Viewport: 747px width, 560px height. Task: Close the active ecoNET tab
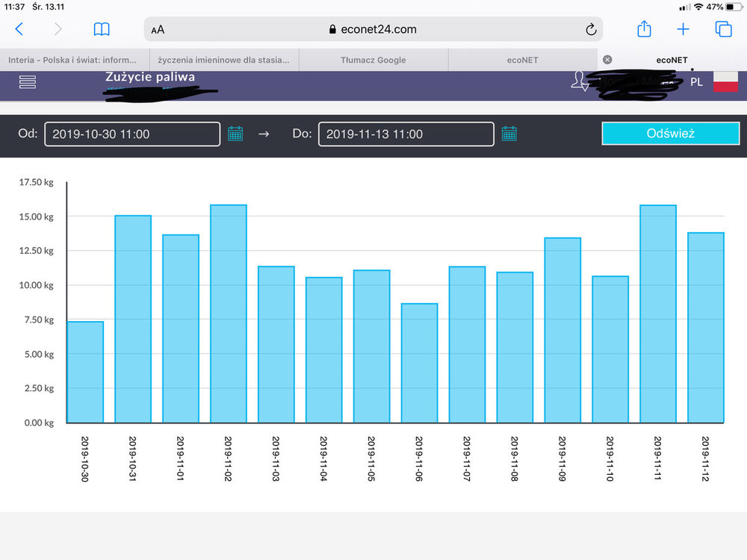coord(607,60)
